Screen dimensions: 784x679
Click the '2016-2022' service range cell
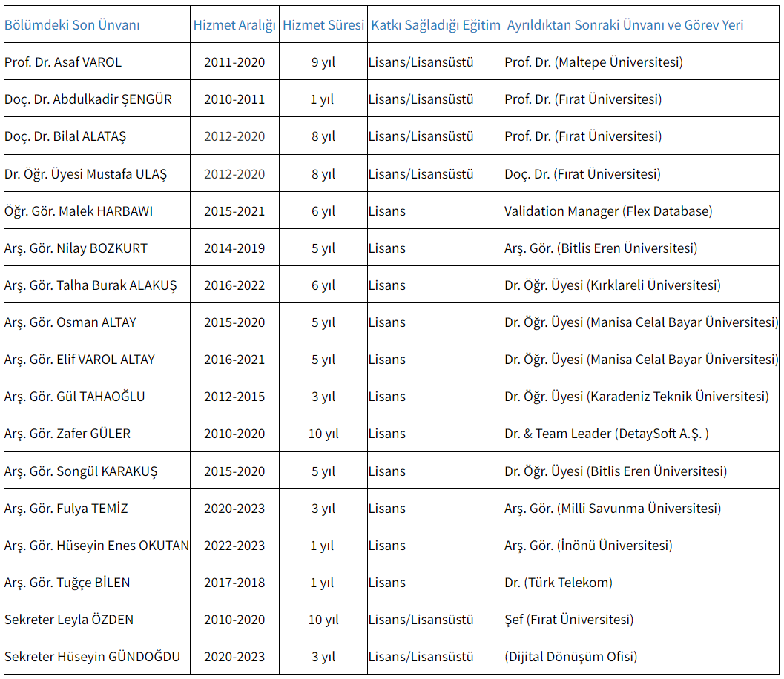tap(234, 285)
